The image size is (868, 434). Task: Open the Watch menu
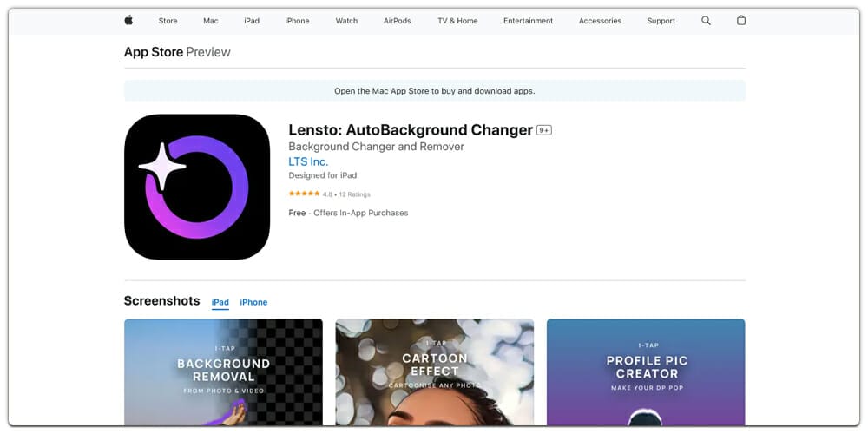pyautogui.click(x=346, y=21)
